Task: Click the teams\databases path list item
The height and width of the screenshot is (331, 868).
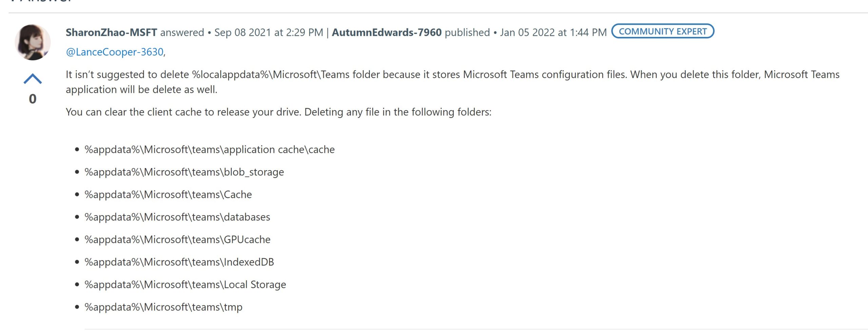Action: (177, 217)
